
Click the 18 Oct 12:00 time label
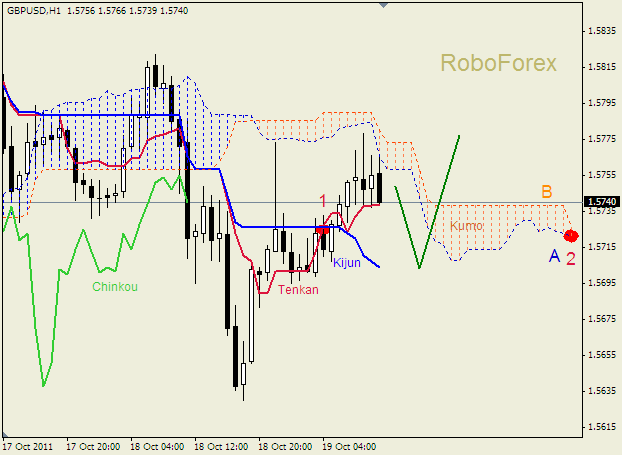point(221,447)
